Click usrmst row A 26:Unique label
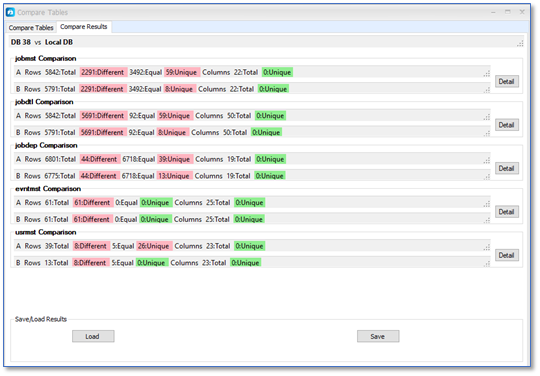 coord(154,246)
